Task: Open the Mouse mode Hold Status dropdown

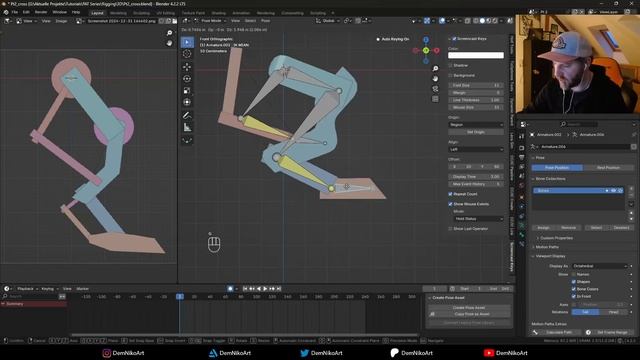Action: coord(478,219)
